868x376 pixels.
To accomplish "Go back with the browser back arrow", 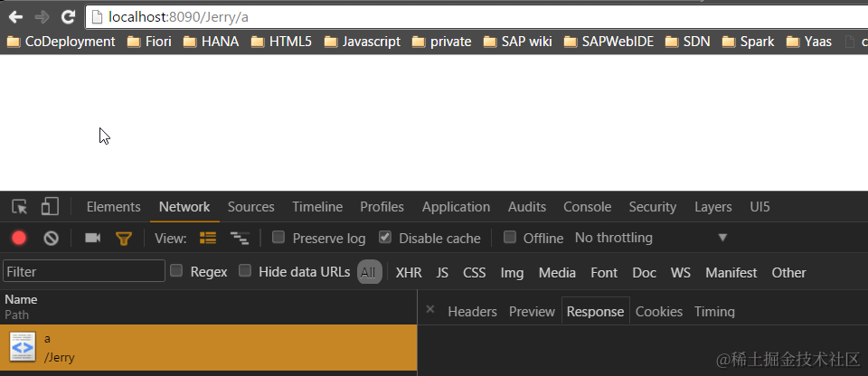I will pyautogui.click(x=15, y=17).
